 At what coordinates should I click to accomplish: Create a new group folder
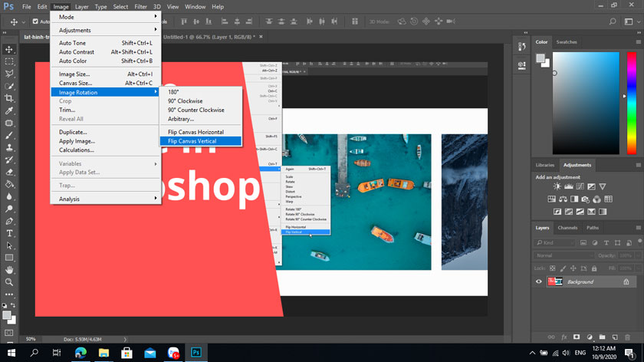(x=602, y=337)
